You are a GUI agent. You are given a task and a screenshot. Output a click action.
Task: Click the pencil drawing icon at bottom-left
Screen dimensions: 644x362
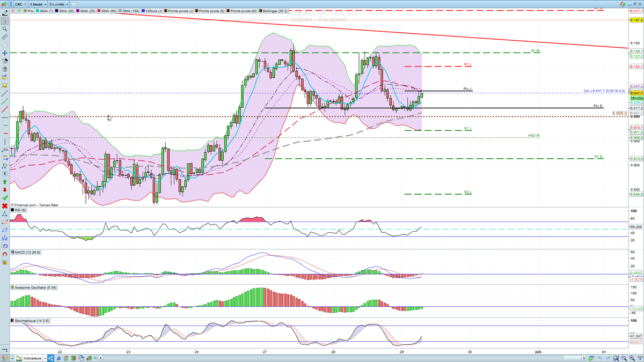coord(5,358)
